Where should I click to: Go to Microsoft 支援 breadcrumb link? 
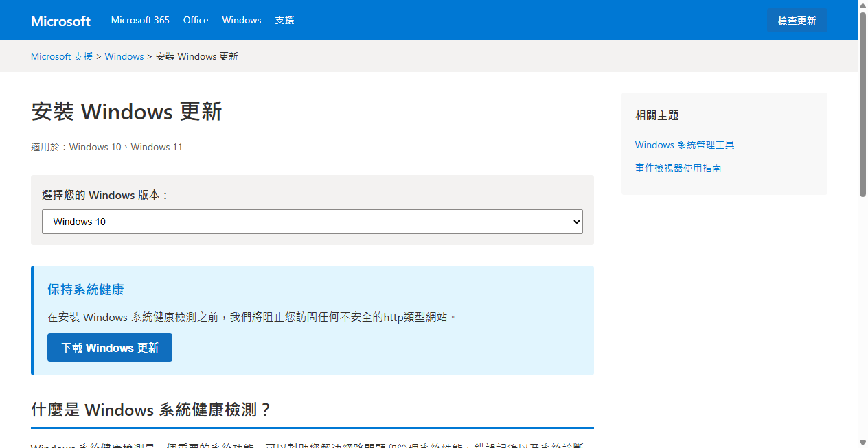(62, 56)
